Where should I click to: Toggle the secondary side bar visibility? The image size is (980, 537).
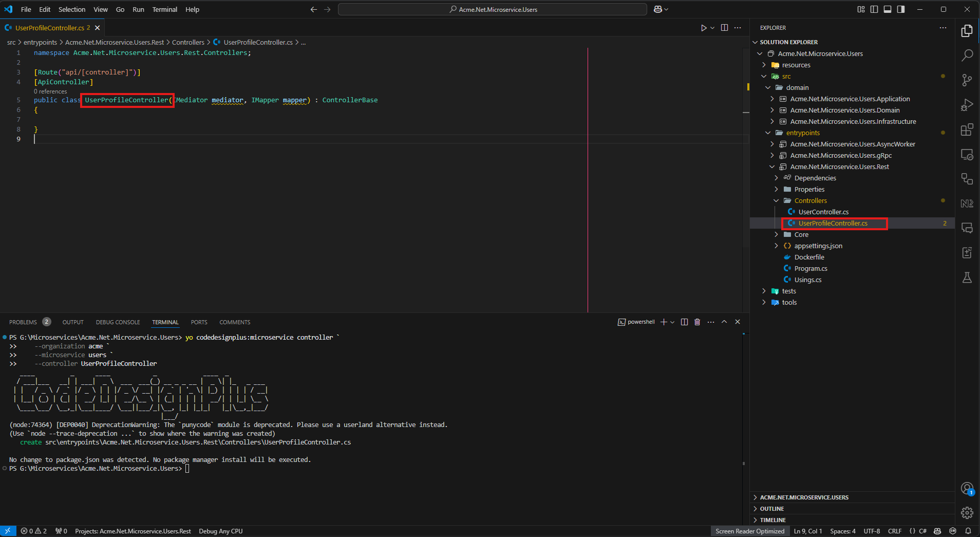[901, 9]
